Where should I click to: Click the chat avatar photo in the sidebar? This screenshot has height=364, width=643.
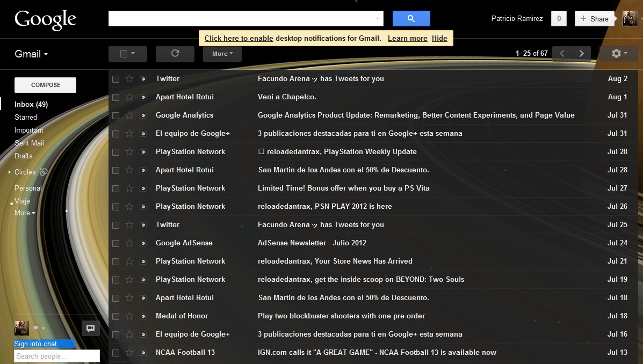(21, 328)
